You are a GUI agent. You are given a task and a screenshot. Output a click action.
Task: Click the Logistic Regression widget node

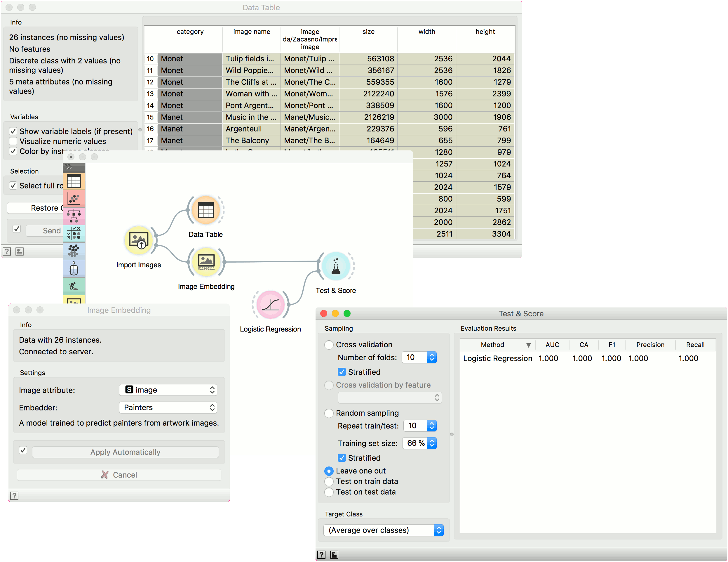pyautogui.click(x=270, y=304)
